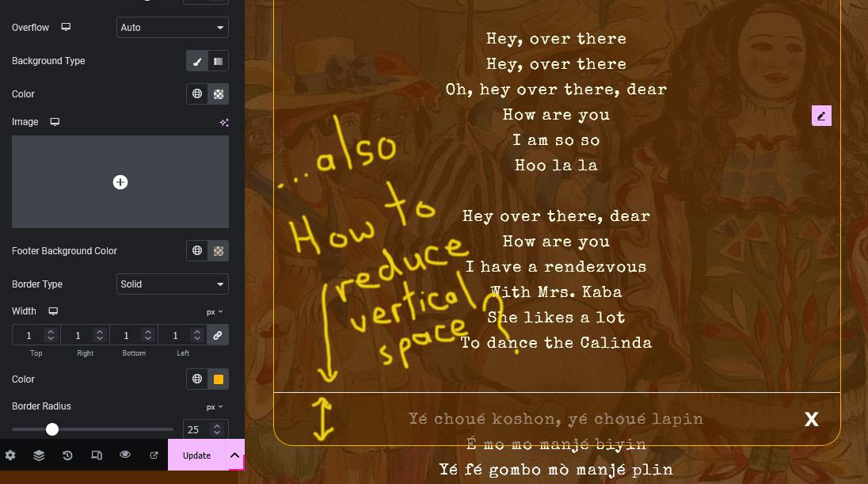This screenshot has height=484, width=868.
Task: Switch Responsive Mode icon
Action: (x=97, y=455)
